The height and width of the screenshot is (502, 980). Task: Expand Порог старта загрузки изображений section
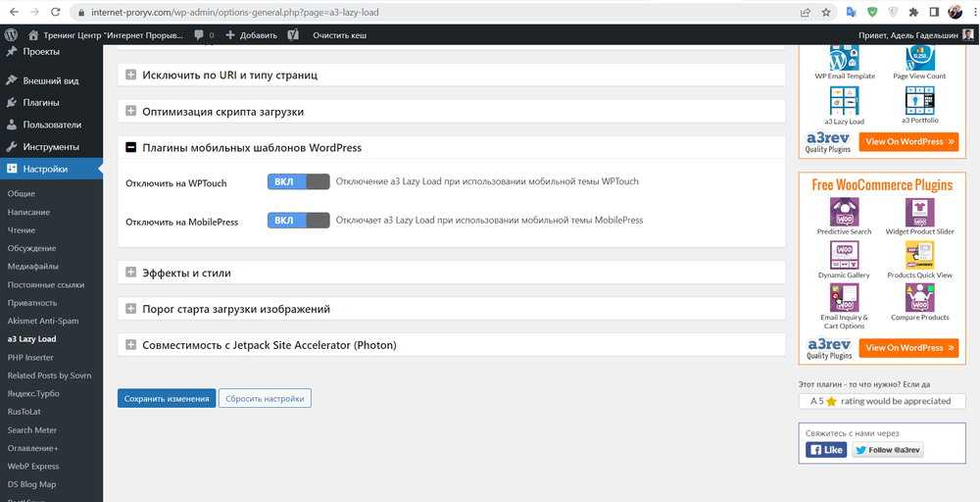tap(131, 309)
